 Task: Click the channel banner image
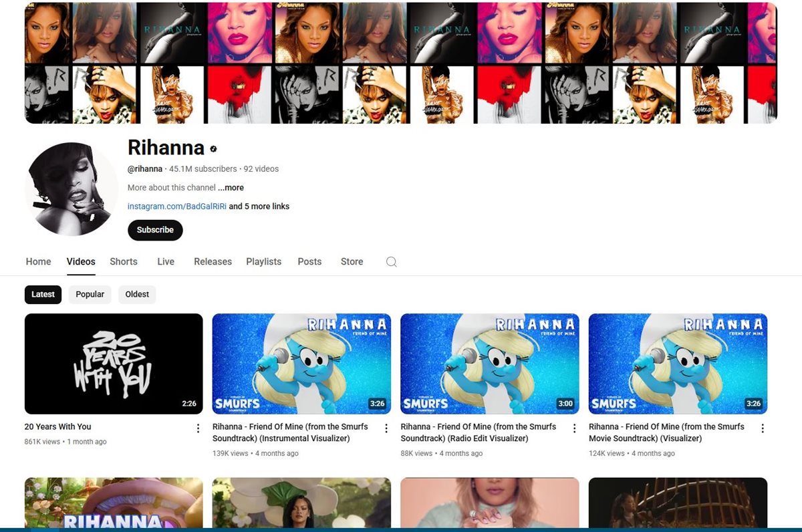tap(401, 63)
